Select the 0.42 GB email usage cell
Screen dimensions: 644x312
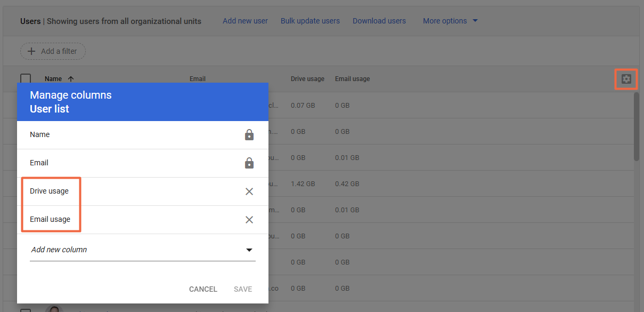tap(347, 184)
